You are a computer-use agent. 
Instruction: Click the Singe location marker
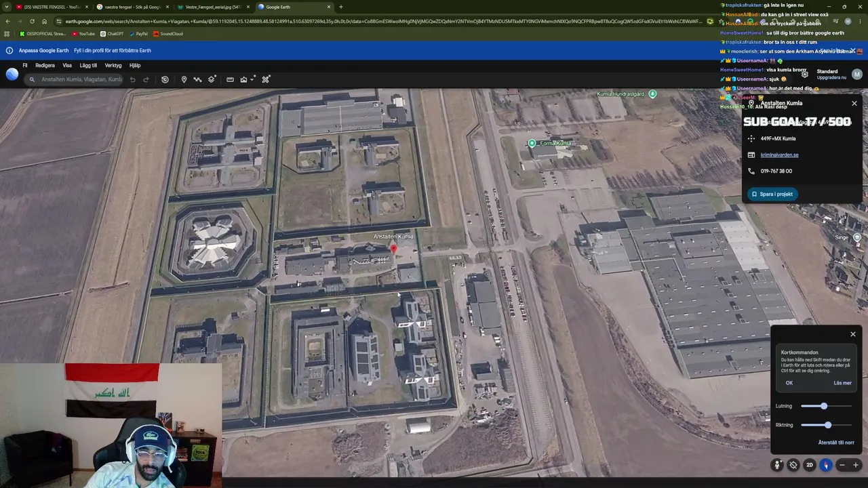pyautogui.click(x=857, y=237)
